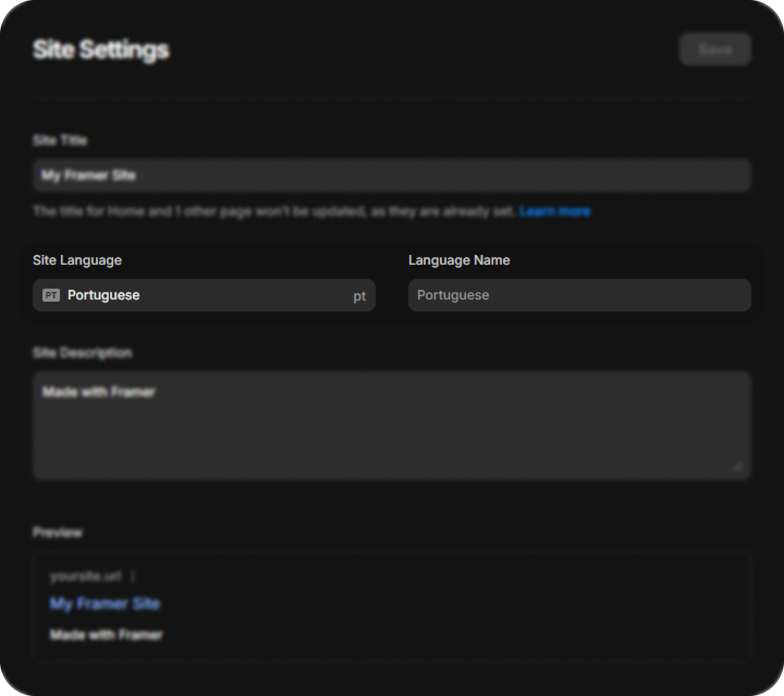Click the Site Language label
This screenshot has width=784, height=696.
(x=77, y=260)
